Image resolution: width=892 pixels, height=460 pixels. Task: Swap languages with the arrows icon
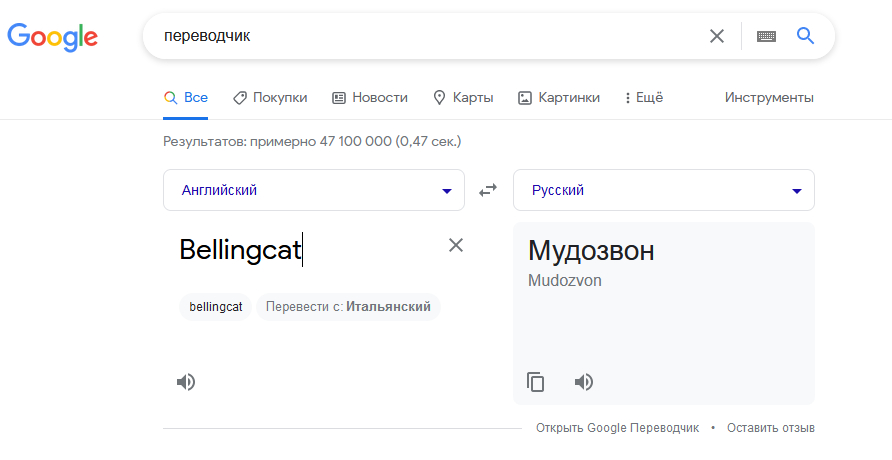click(x=488, y=190)
